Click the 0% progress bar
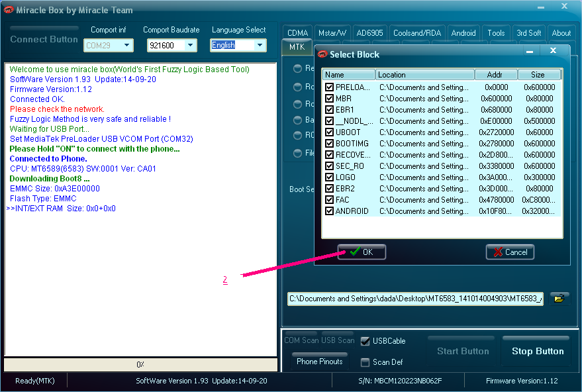The width and height of the screenshot is (582, 392). click(x=140, y=365)
